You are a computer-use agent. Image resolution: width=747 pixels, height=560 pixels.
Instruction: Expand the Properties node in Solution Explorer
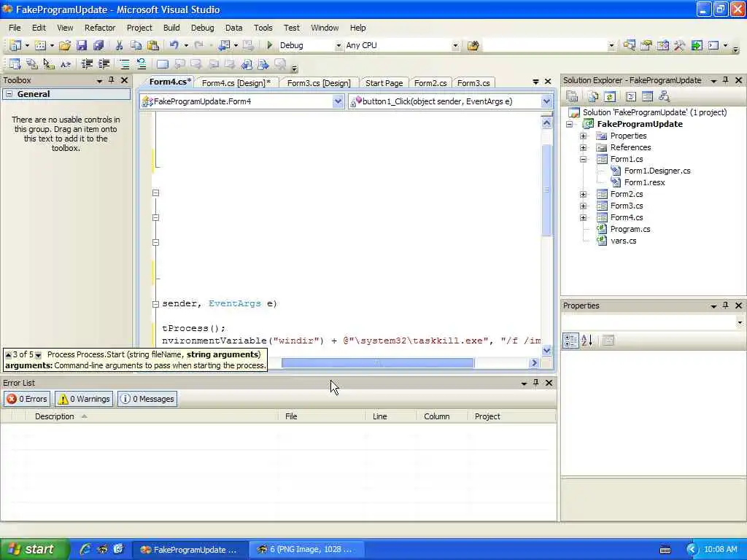click(x=583, y=136)
